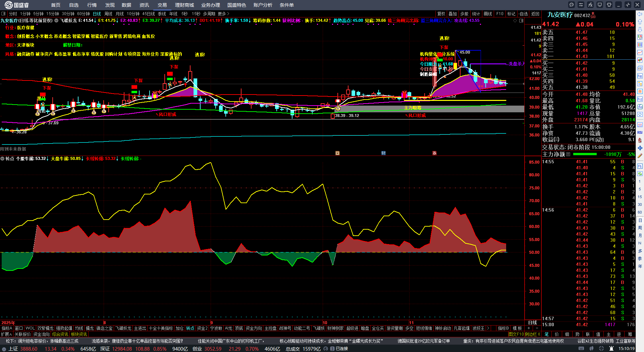Collapse the 侧边栏 sidebar
Image resolution: width=644 pixels, height=352 pixels.
click(533, 334)
